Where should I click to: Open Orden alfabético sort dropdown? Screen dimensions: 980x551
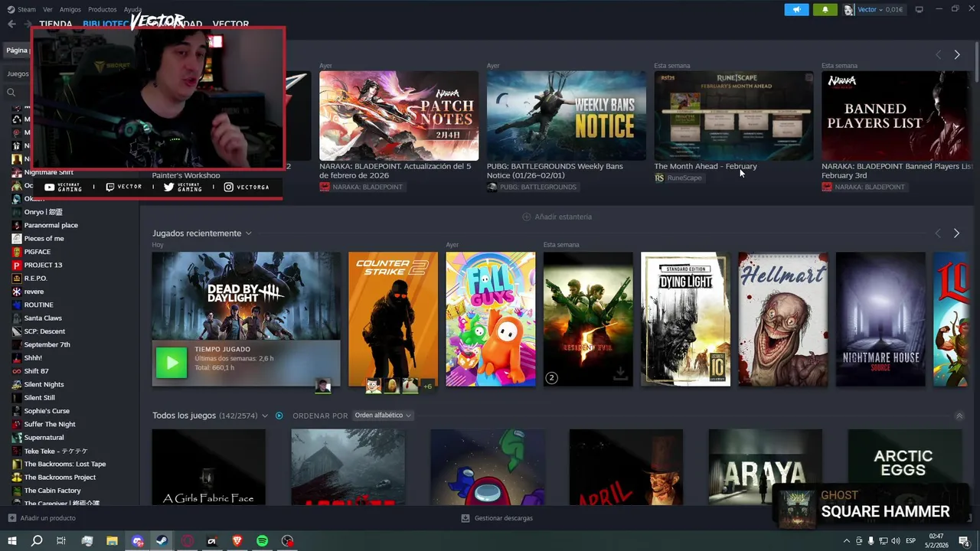(x=383, y=416)
